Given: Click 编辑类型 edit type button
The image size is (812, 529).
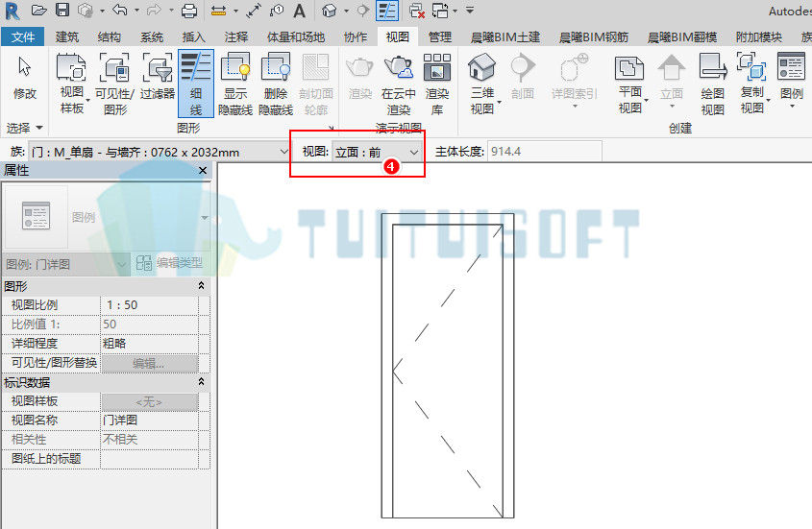Looking at the screenshot, I should (x=170, y=263).
